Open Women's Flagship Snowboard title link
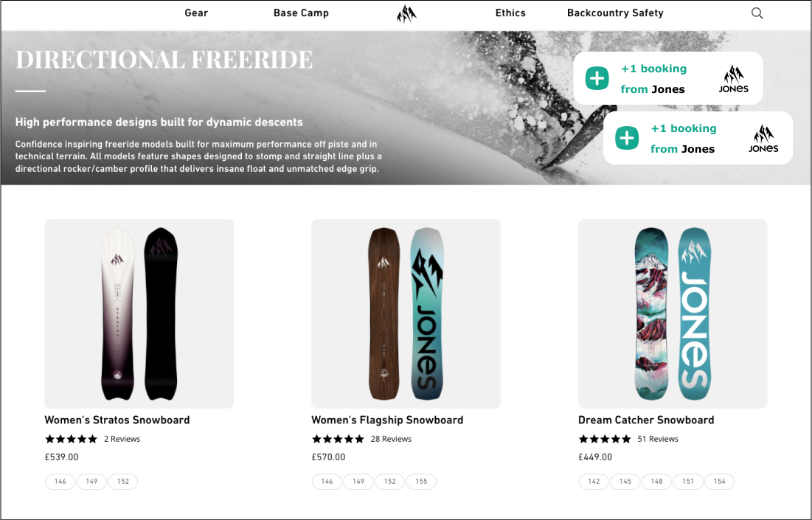This screenshot has height=520, width=812. click(387, 420)
